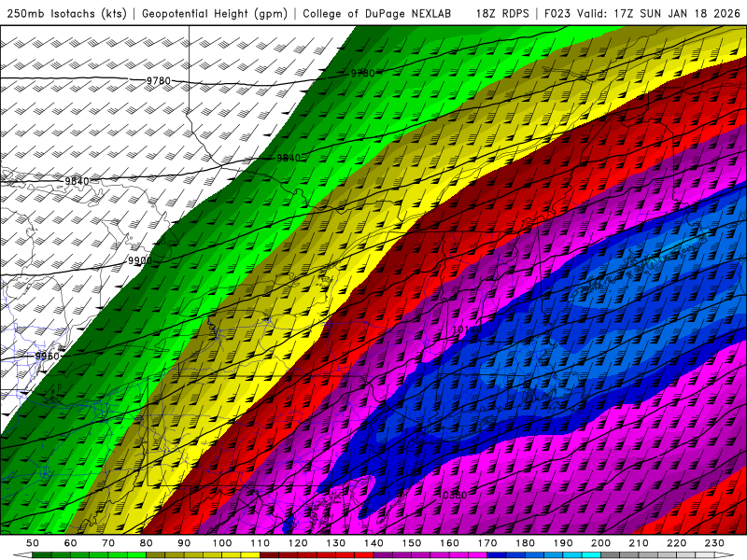Viewport: 747px width, 560px height.
Task: Click the 170 value on the color scale
Action: [x=487, y=543]
